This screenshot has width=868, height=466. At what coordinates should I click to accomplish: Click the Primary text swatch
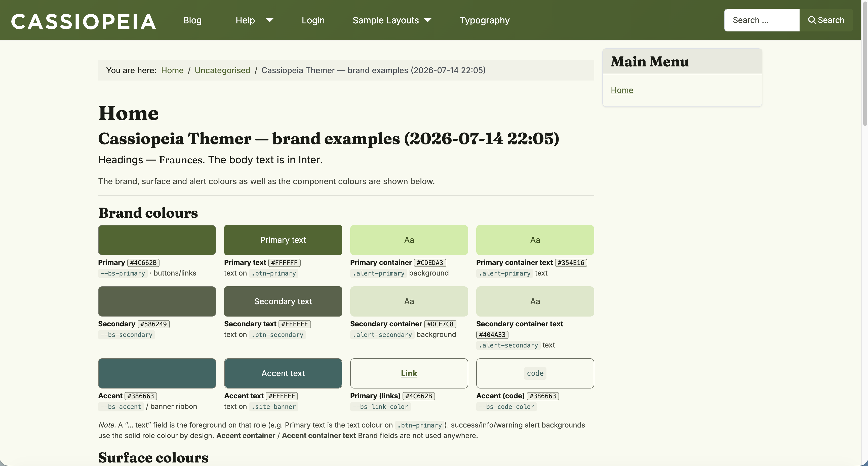pyautogui.click(x=283, y=240)
